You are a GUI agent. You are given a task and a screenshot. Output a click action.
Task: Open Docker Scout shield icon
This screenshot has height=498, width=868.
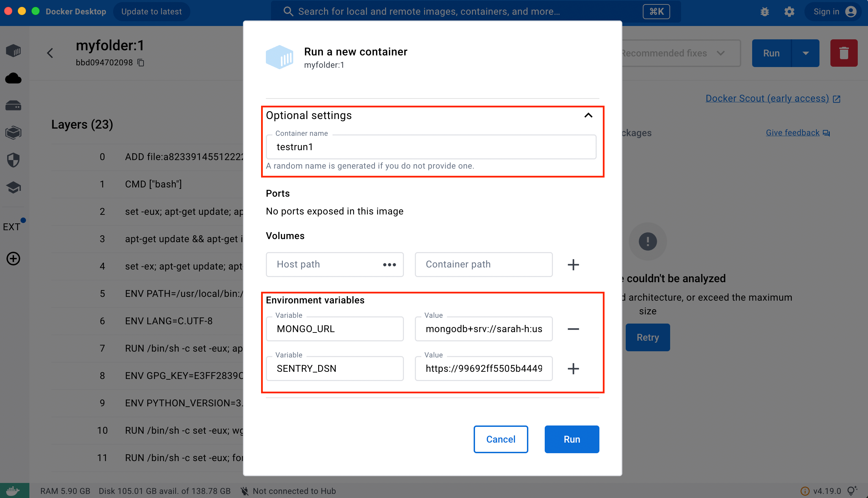(13, 160)
